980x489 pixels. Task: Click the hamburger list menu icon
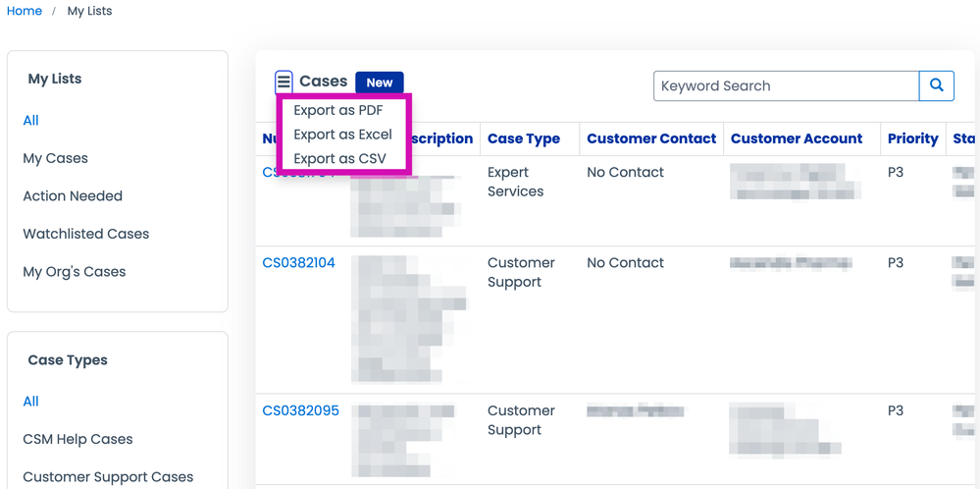pos(284,81)
